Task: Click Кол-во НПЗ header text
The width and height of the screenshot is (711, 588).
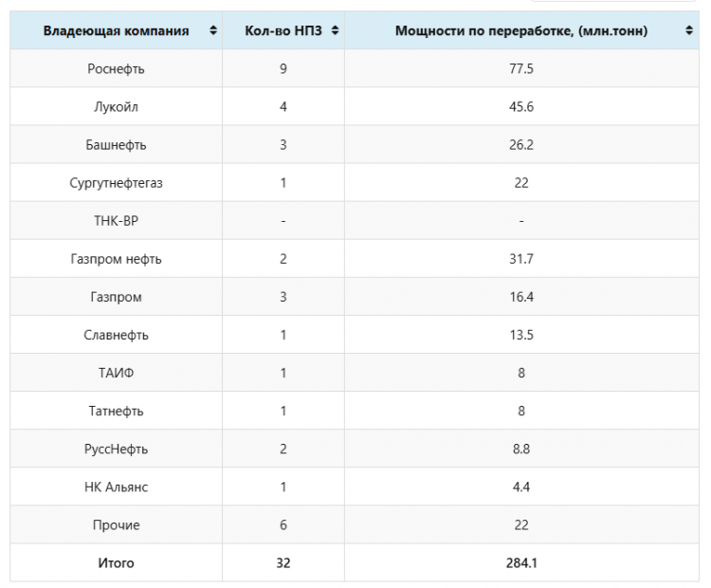Action: tap(283, 30)
